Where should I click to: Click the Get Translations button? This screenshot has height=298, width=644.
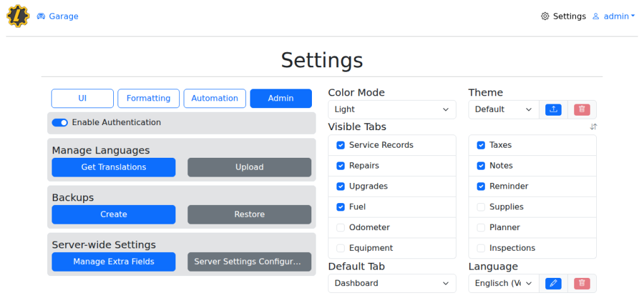(114, 167)
